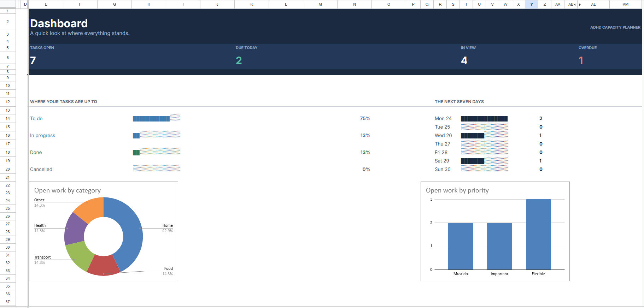Click the IN VIEW label
The width and height of the screenshot is (644, 308).
coord(468,48)
